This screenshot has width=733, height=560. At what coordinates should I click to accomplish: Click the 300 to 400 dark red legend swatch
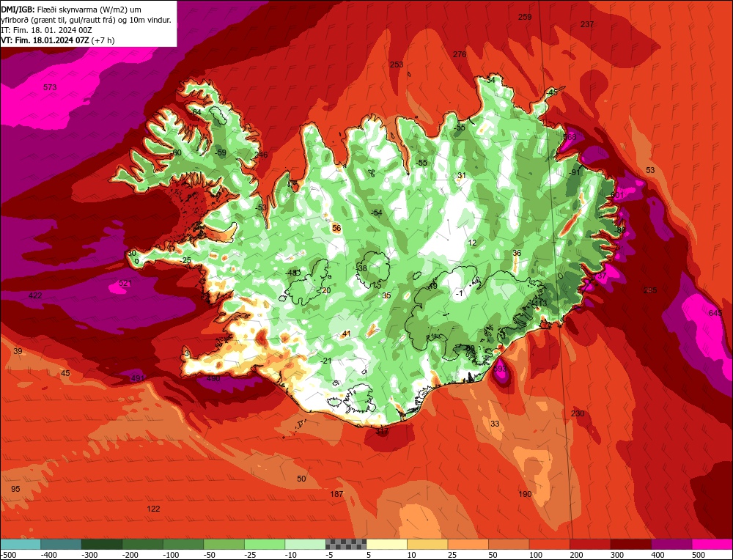[x=630, y=544]
